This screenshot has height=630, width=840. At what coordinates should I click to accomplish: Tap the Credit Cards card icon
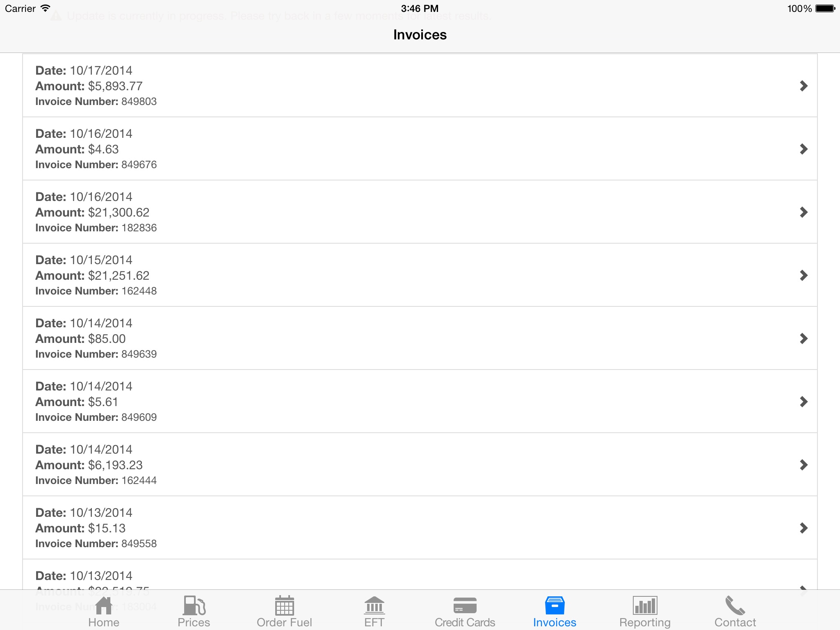pyautogui.click(x=465, y=605)
